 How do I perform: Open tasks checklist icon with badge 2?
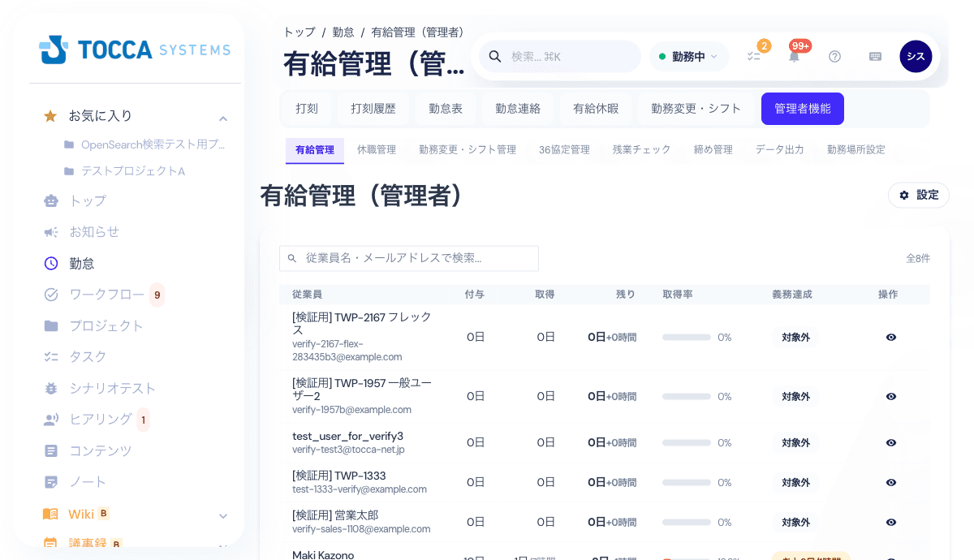pyautogui.click(x=754, y=57)
